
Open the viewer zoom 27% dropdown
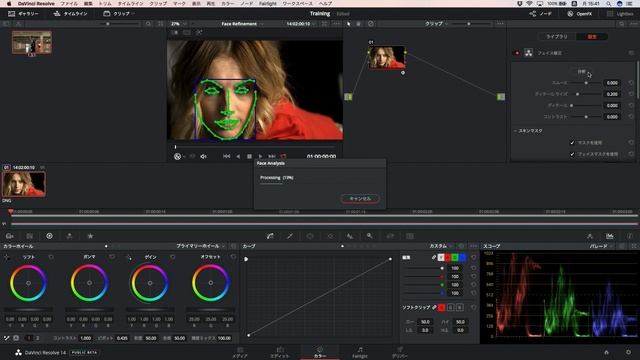pos(179,24)
